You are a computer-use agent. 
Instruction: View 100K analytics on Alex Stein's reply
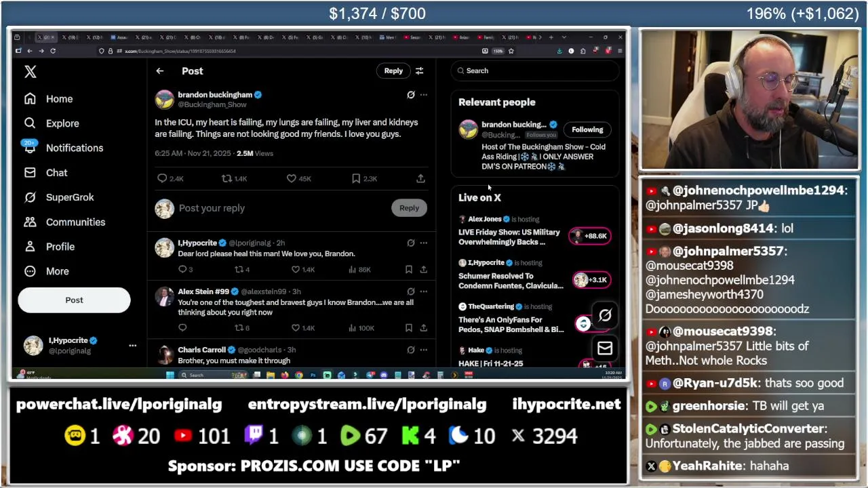[x=361, y=328]
